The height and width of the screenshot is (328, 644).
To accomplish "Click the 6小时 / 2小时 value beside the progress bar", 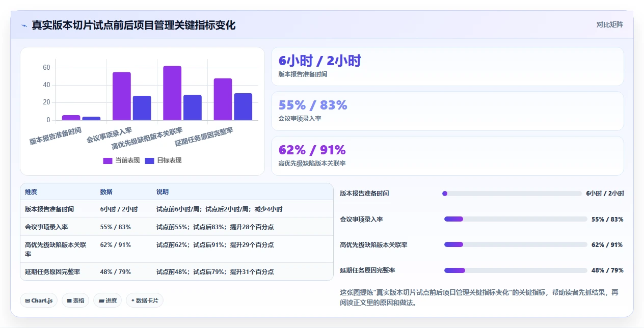I will [605, 194].
